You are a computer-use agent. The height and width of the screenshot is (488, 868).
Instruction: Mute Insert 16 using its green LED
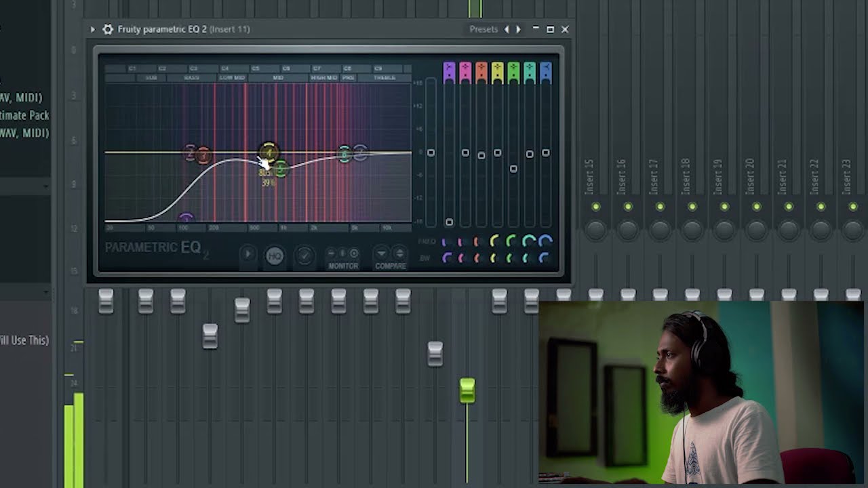tap(628, 207)
